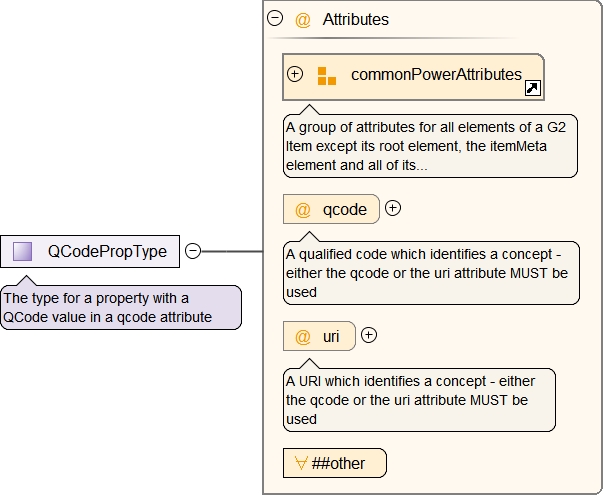Collapse the QCodePropType node
This screenshot has height=496, width=604.
click(193, 251)
